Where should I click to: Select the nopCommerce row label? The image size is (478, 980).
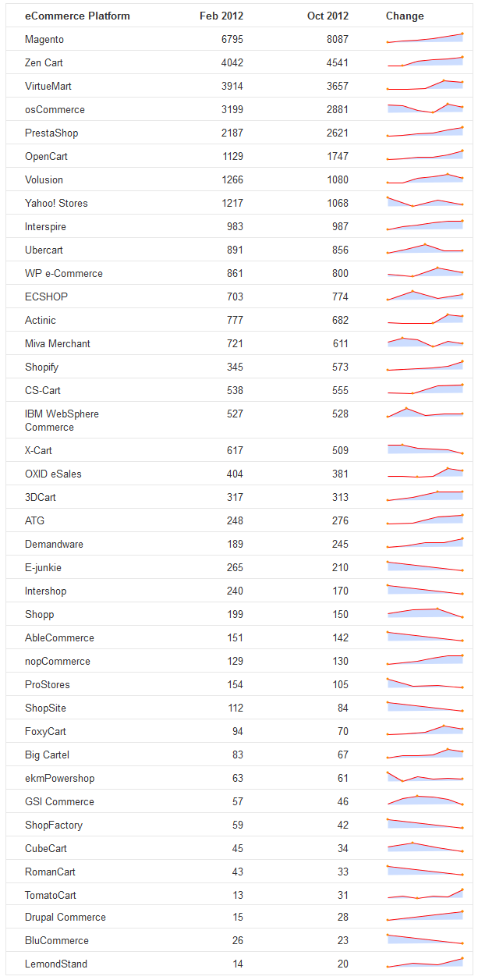coord(58,661)
